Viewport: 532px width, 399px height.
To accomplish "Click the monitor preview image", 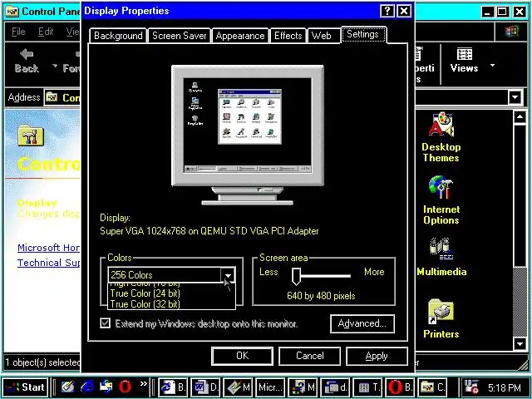I will [x=248, y=135].
